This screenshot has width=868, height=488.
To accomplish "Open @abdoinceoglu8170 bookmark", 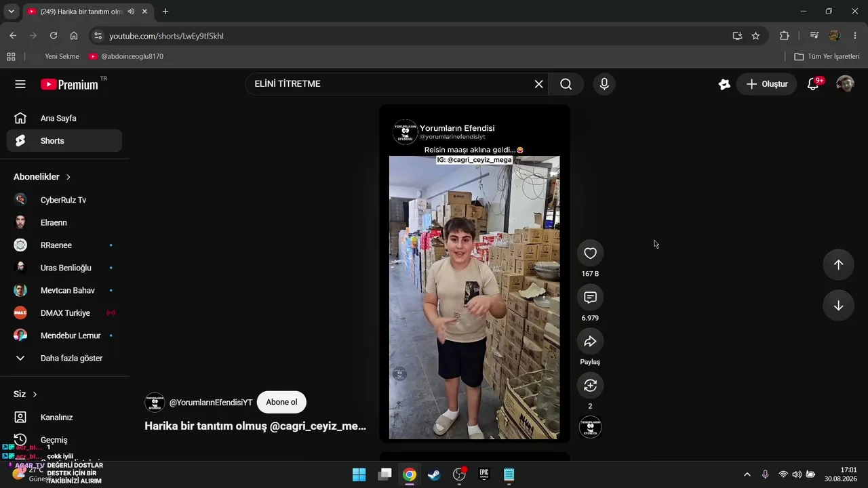I will point(126,56).
